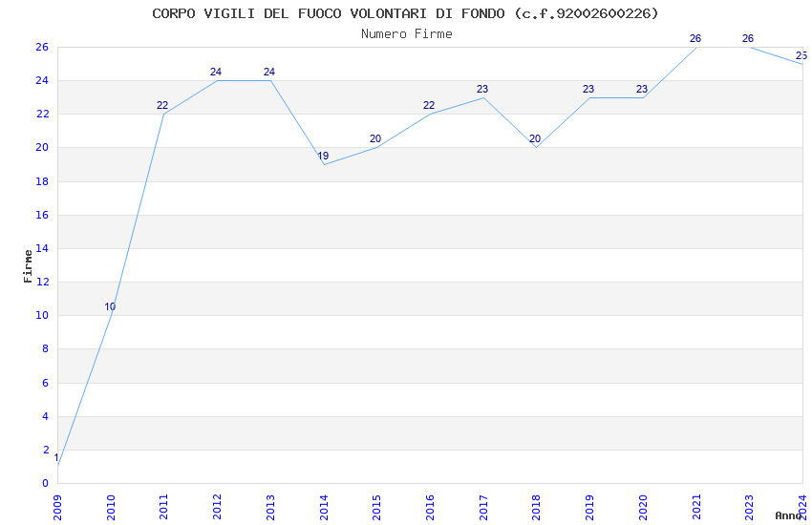812x525 pixels.
Task: Click the 2020 year tick label
Action: coord(643,507)
